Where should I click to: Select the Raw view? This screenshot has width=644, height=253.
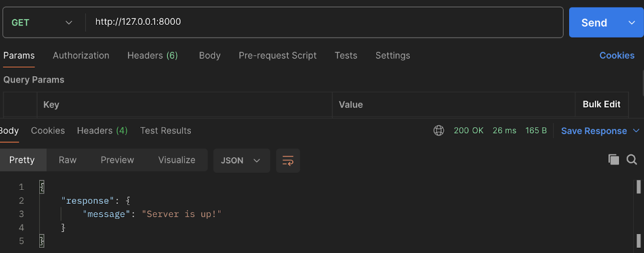click(x=68, y=160)
